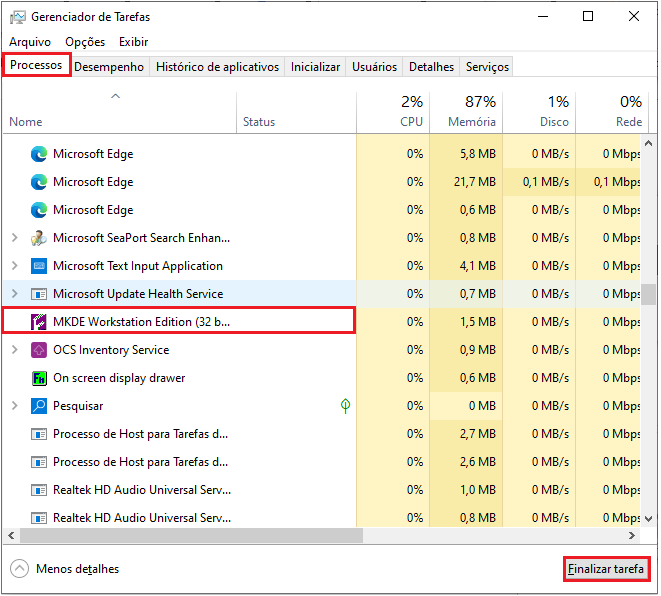Screen dimensions: 661x596
Task: Click Menos detalhes text link
Action: click(x=78, y=569)
